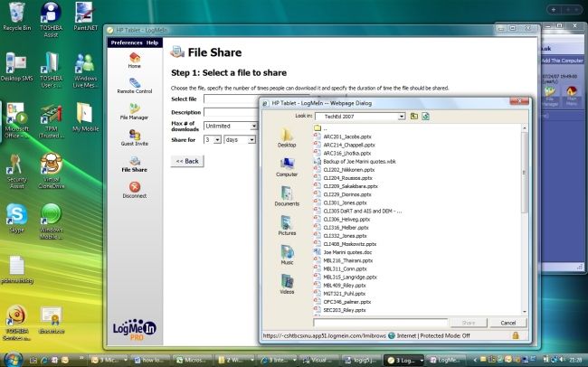Image resolution: width=588 pixels, height=367 pixels.
Task: Expand the Share for number dropdown
Action: [x=217, y=140]
